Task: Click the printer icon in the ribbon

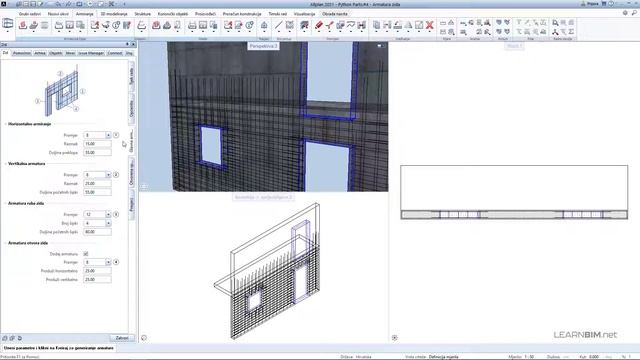Action: 192,26
